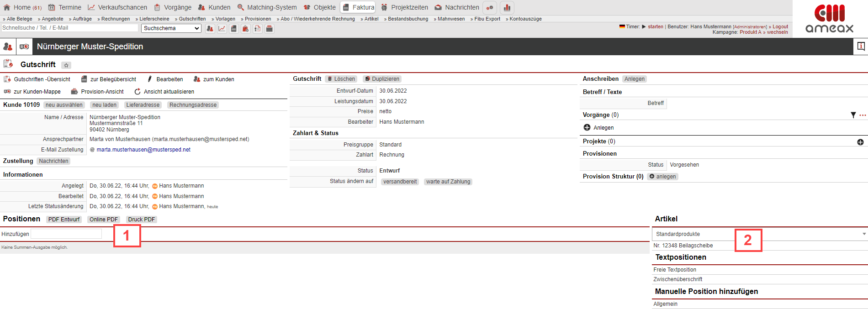Click the settings gears icon beside Nachrichten
The width and height of the screenshot is (868, 309).
[x=490, y=8]
